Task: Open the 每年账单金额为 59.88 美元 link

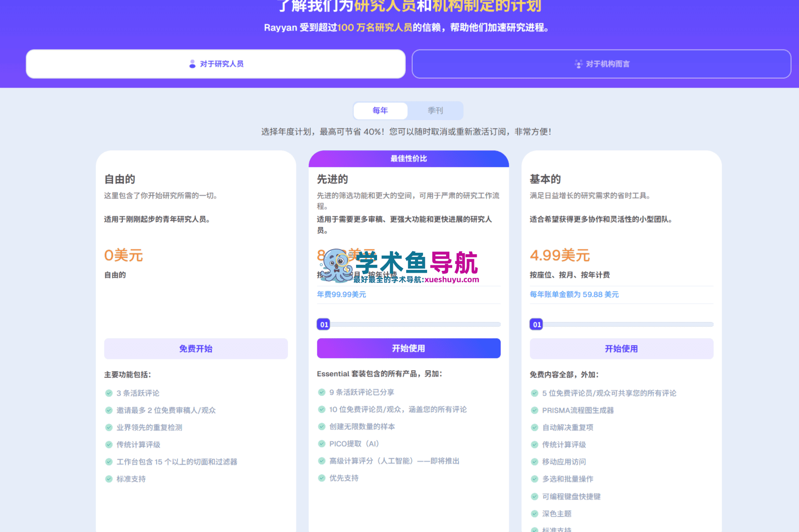Action: point(574,295)
